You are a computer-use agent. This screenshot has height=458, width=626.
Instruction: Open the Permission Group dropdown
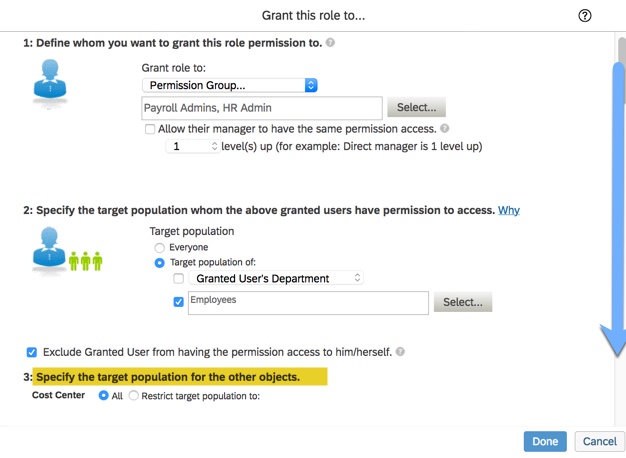[230, 86]
